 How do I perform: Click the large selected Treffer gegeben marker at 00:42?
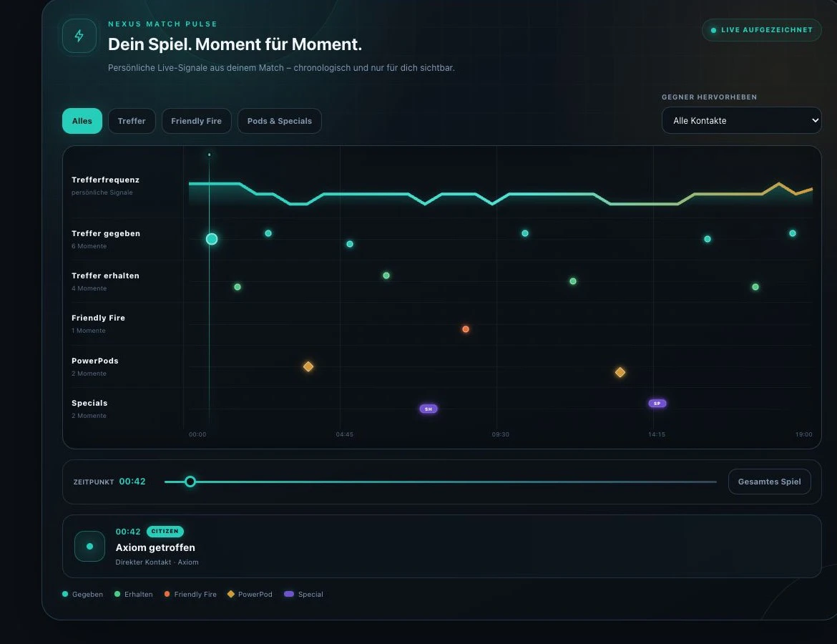212,239
